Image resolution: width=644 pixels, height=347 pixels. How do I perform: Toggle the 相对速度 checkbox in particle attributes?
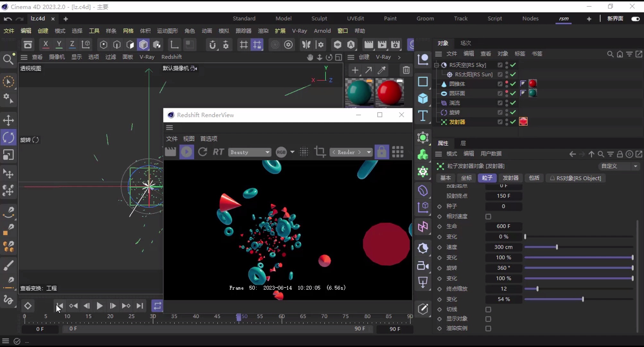coord(488,217)
